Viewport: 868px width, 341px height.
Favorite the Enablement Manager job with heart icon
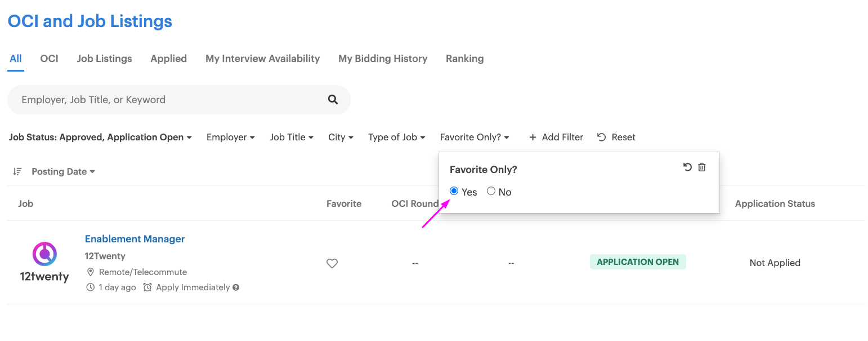point(332,263)
